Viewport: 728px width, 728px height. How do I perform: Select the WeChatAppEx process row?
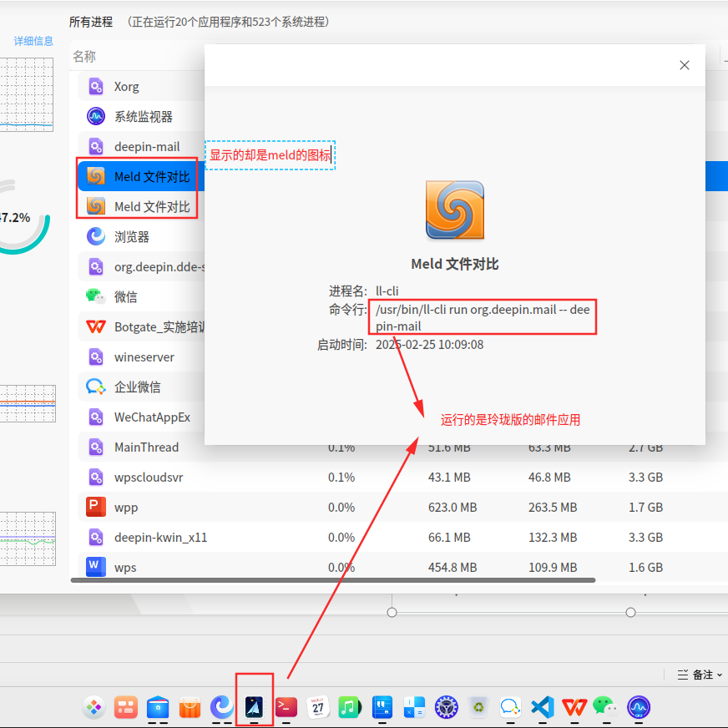(141, 417)
